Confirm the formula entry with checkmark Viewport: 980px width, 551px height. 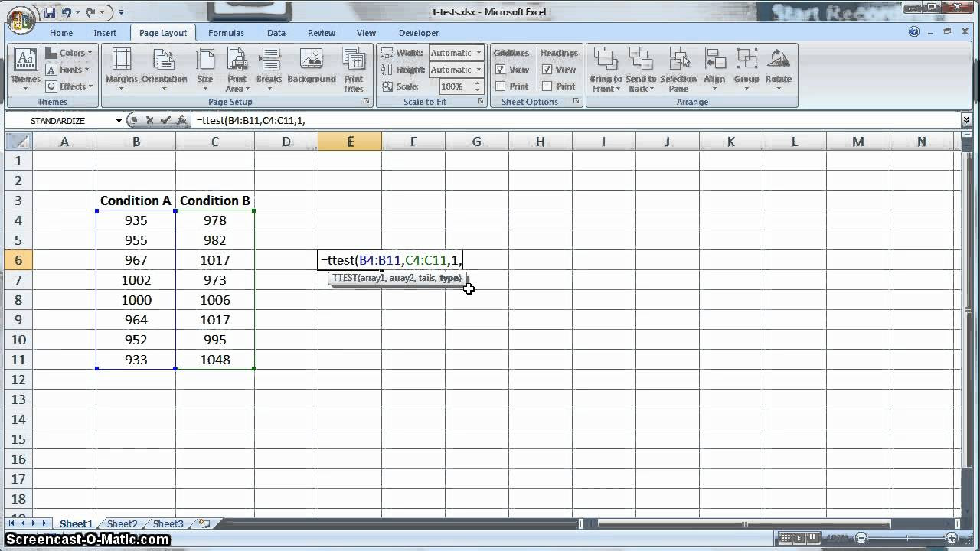[165, 120]
